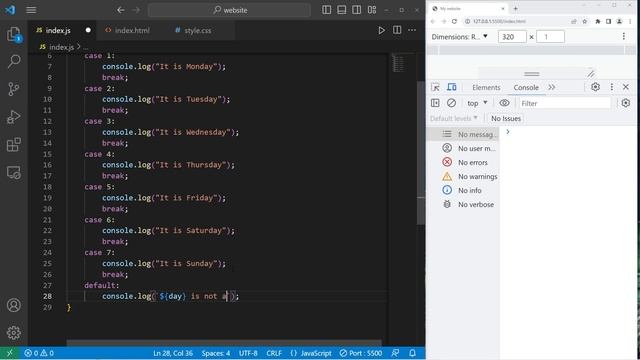Open the Customize Layout button

point(372,10)
